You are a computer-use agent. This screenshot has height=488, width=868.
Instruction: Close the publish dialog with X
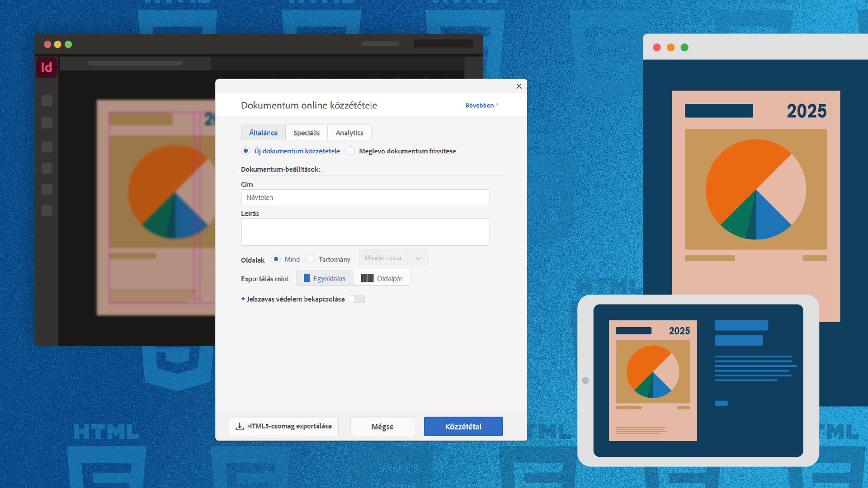[x=519, y=86]
